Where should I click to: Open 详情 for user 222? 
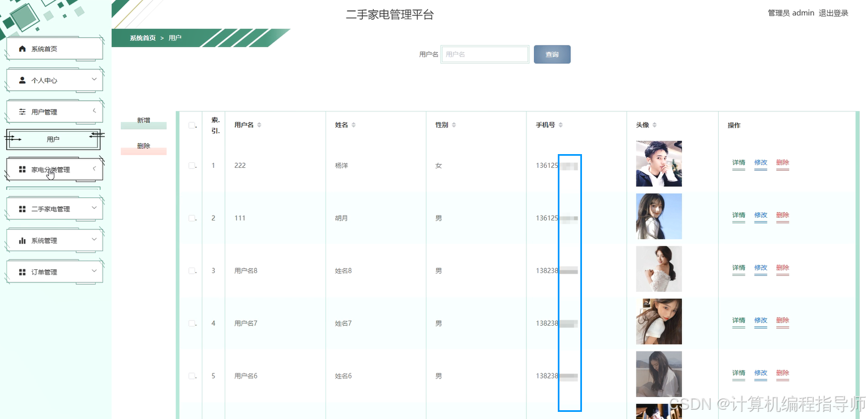tap(738, 163)
